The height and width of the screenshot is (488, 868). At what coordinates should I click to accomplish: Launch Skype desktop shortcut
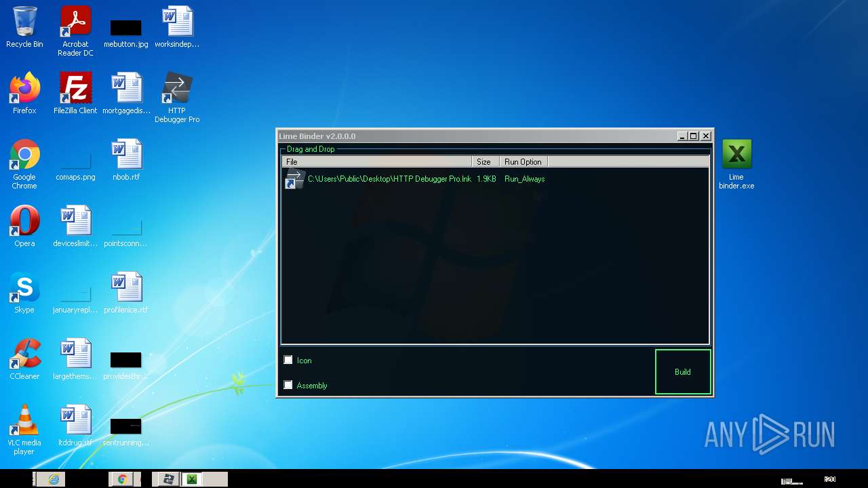(x=24, y=293)
